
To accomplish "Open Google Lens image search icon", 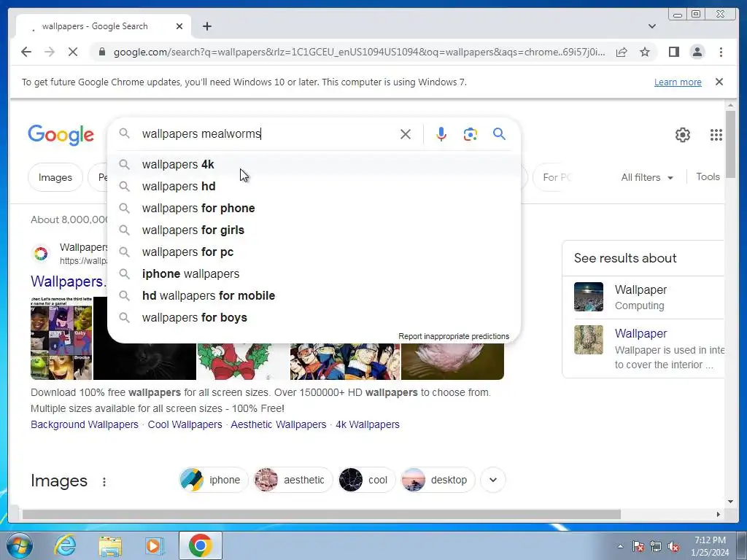I will coord(471,134).
